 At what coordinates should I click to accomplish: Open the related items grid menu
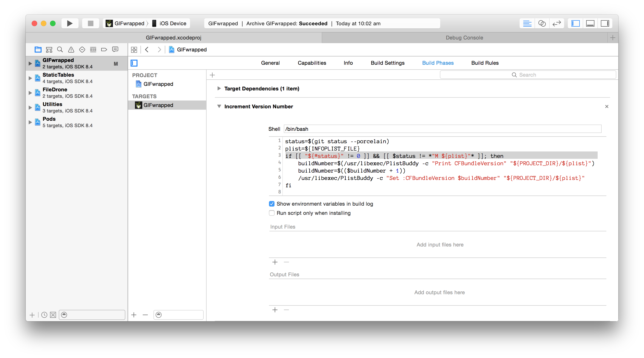coord(134,50)
